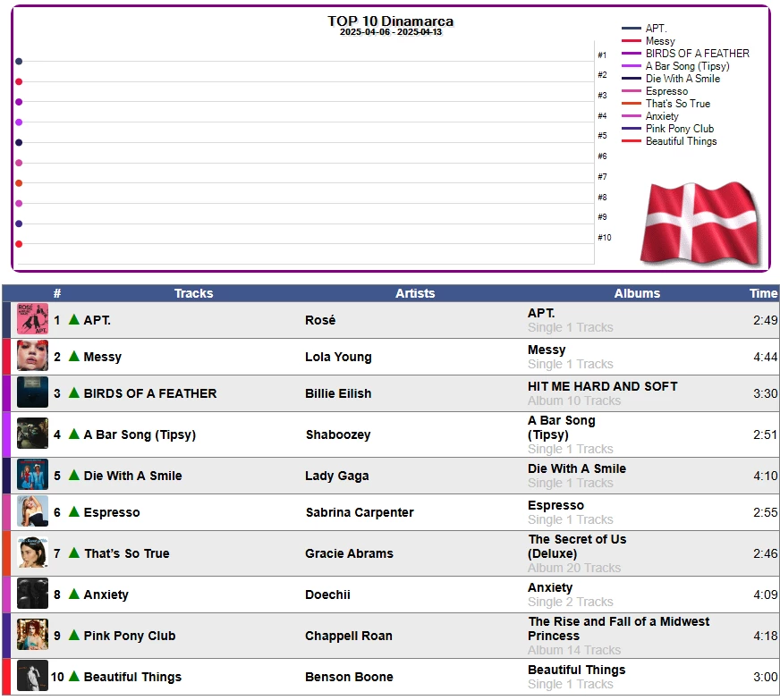Click the 4:18 duration of Pink Pony Club
This screenshot has height=700, width=780.
[765, 636]
